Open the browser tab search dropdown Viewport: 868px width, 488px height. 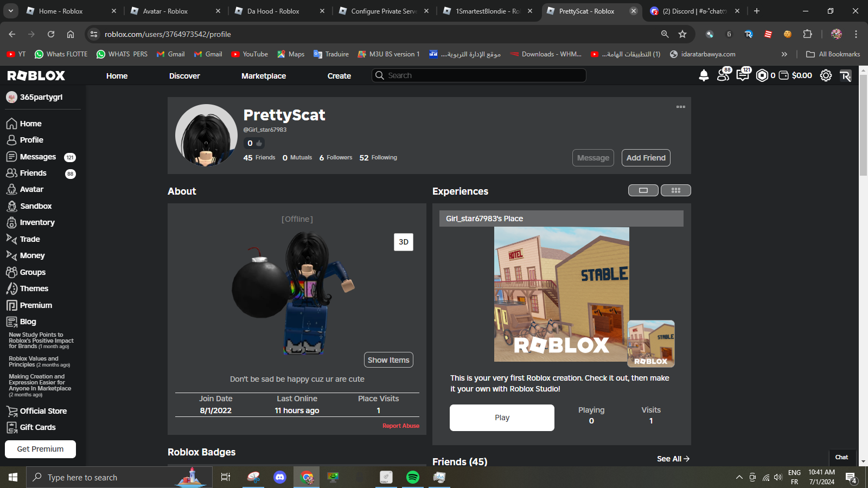[11, 11]
